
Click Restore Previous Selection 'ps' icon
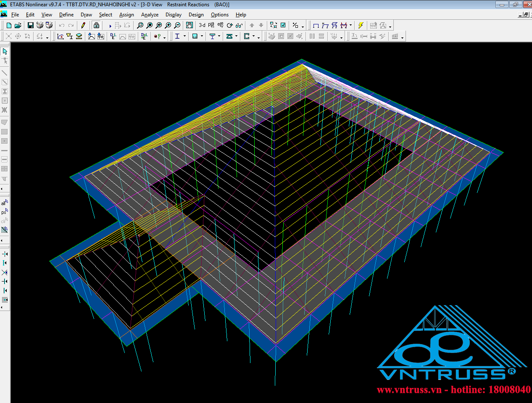[5, 211]
